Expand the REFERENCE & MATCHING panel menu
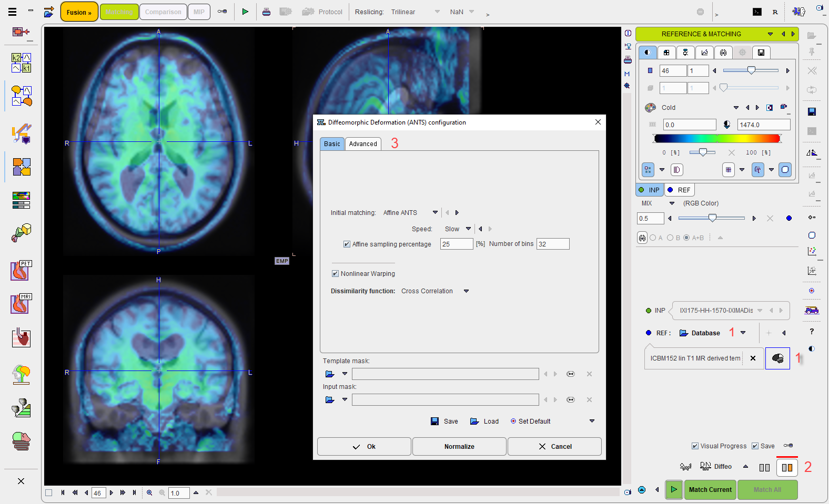This screenshot has width=829, height=504. [770, 34]
